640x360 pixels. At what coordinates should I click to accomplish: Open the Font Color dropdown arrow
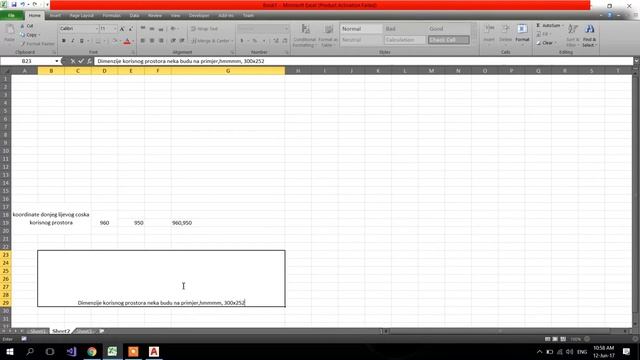133,41
